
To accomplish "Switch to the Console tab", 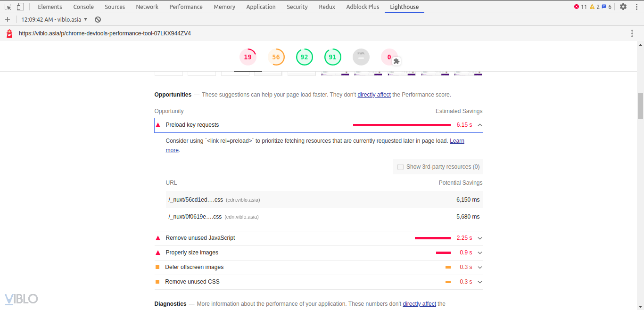I will coord(83,7).
